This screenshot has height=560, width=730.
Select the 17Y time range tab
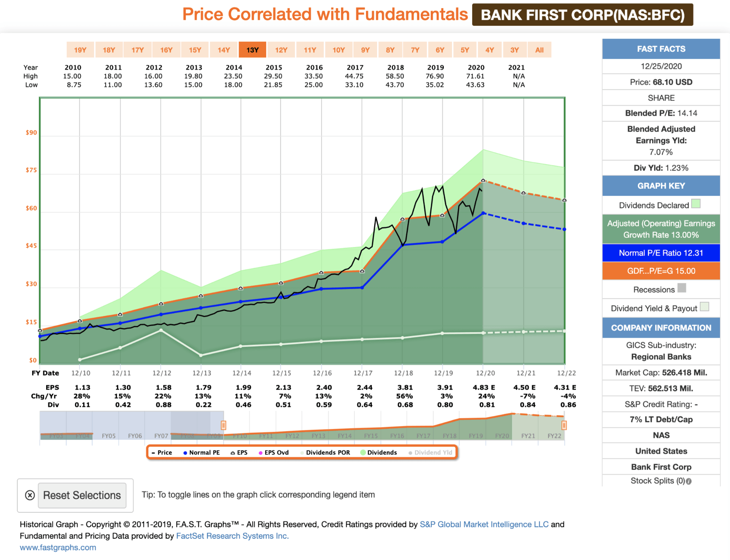[x=138, y=50]
